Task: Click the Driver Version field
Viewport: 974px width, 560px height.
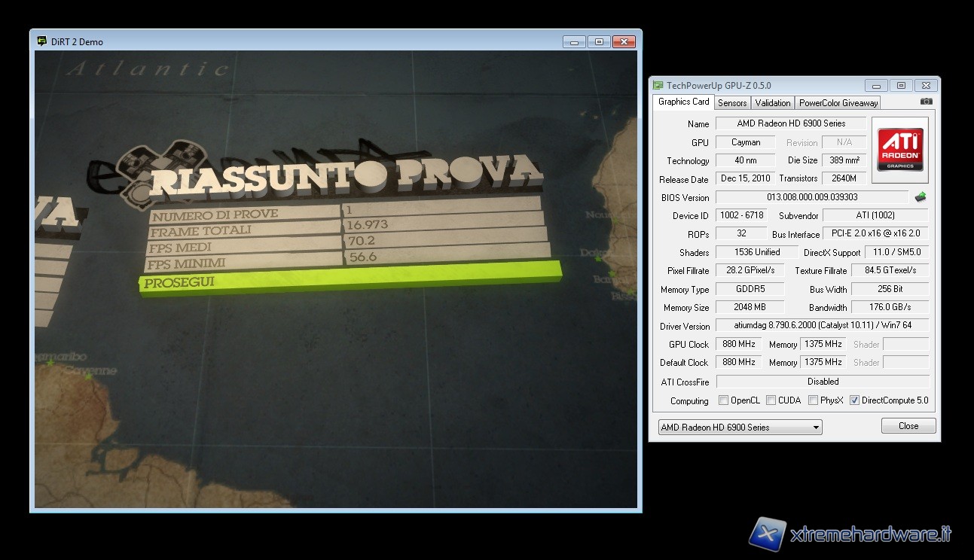Action: (x=821, y=326)
